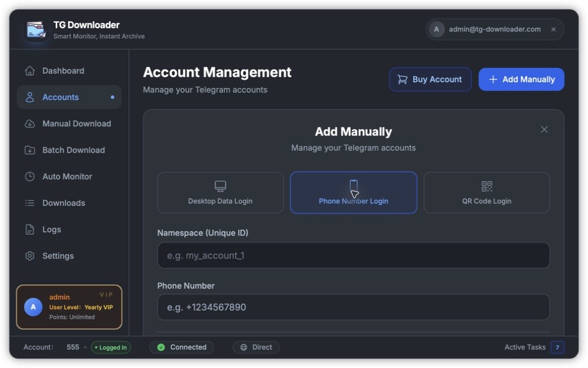The width and height of the screenshot is (588, 368).
Task: Click the Points: Unlimited text
Action: coord(72,317)
